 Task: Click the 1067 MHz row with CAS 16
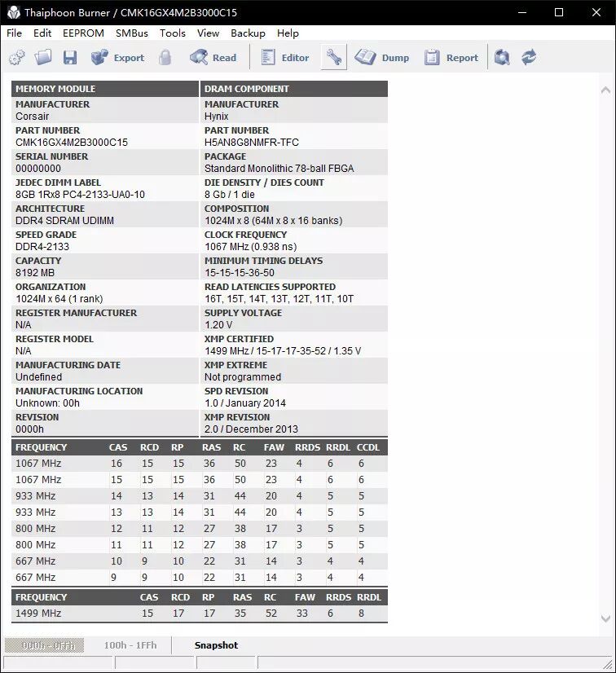pos(200,464)
